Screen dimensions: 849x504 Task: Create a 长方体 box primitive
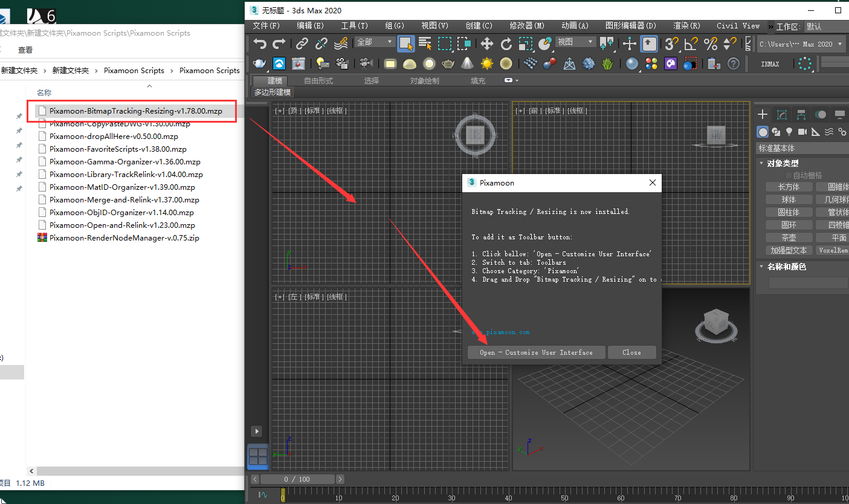click(x=788, y=187)
